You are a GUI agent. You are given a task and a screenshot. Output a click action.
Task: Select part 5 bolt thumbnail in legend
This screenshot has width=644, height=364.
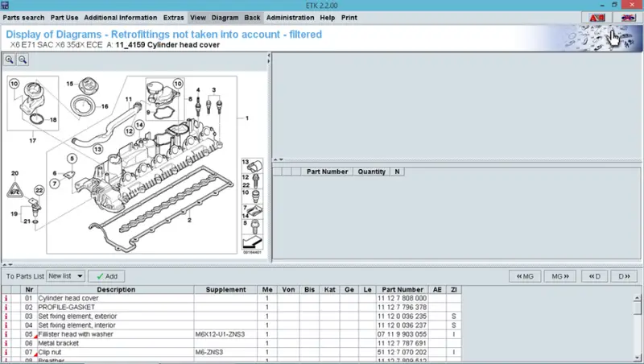click(252, 226)
